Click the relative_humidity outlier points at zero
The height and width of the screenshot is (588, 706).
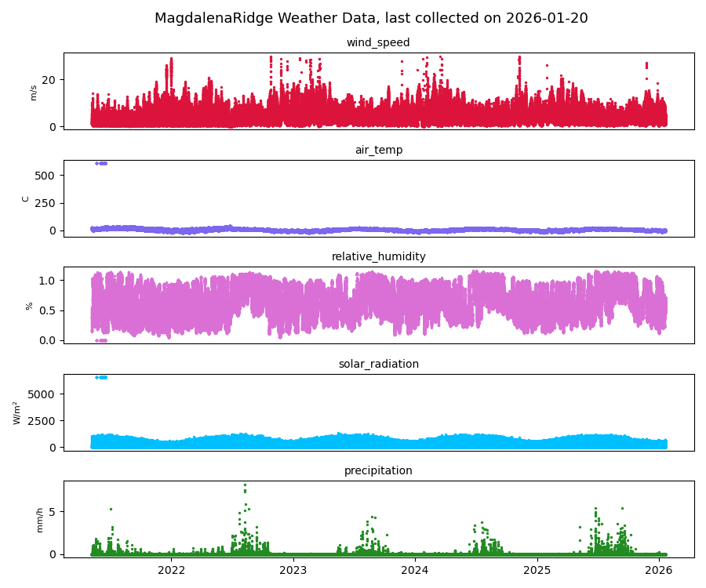(x=101, y=340)
